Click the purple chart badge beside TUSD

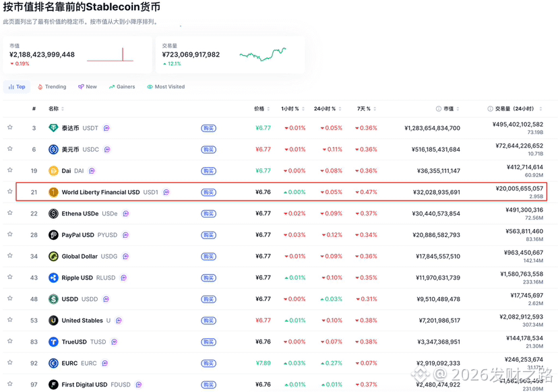coord(115,342)
